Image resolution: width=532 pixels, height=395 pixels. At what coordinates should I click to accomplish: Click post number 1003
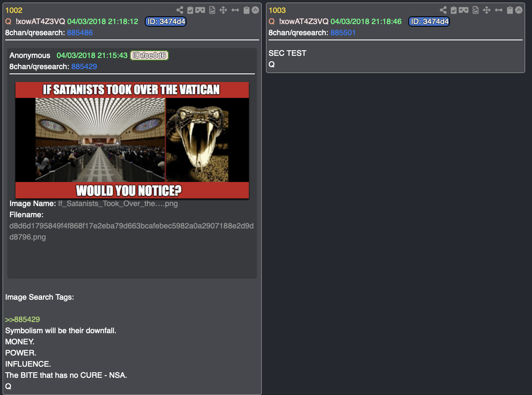click(x=277, y=10)
